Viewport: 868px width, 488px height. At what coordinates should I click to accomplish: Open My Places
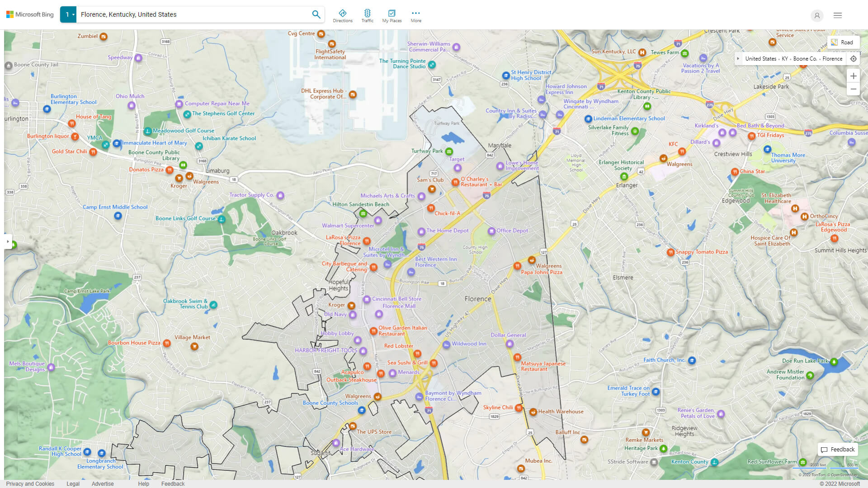(392, 16)
